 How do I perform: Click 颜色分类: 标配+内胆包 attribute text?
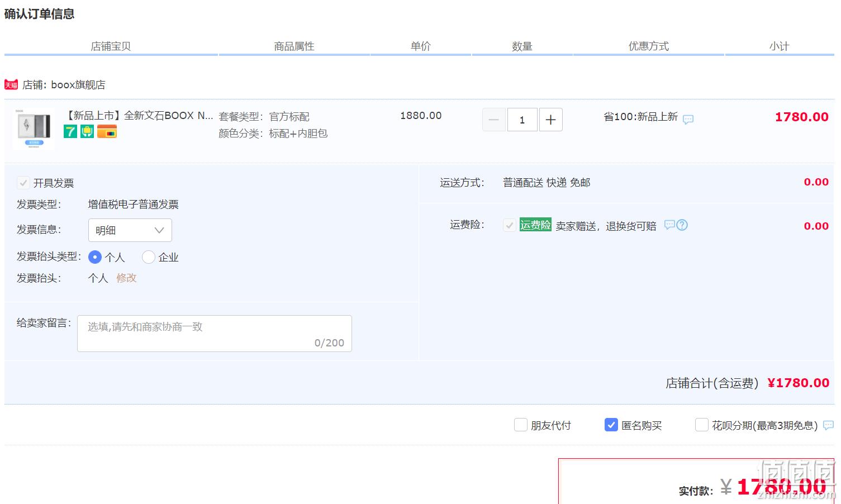(x=273, y=134)
